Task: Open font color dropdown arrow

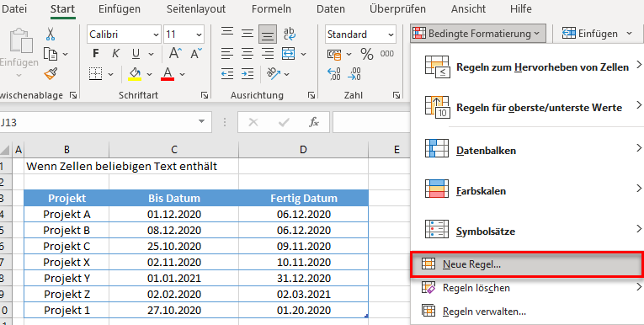Action: pos(183,74)
